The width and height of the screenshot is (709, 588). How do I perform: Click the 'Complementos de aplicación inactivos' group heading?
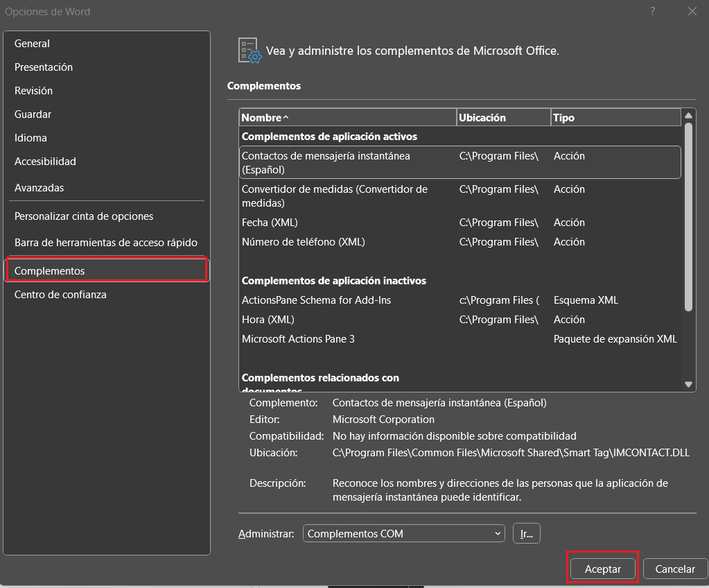[x=333, y=280]
